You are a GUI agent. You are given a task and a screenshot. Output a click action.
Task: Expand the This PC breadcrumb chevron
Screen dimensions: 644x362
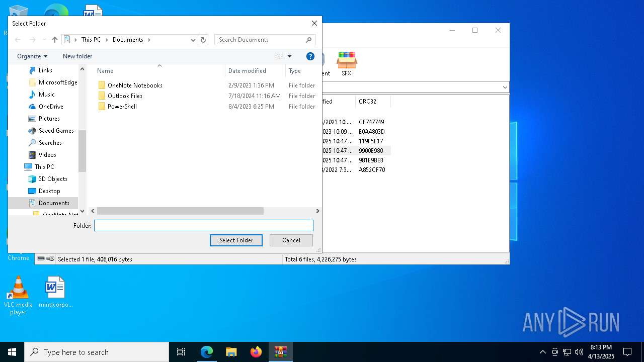(106, 40)
